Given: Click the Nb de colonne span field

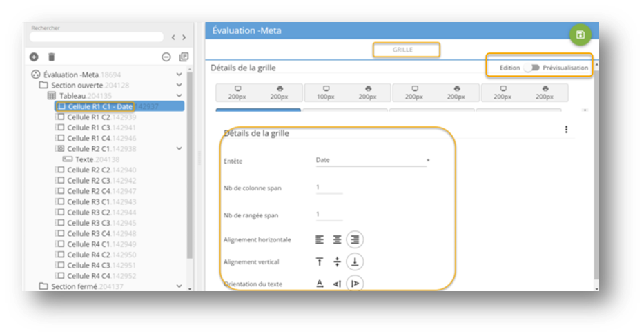Looking at the screenshot, I should coord(329,188).
